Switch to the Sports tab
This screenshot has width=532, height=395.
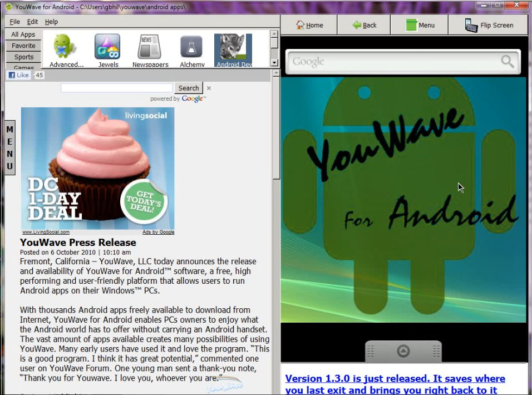pyautogui.click(x=23, y=57)
